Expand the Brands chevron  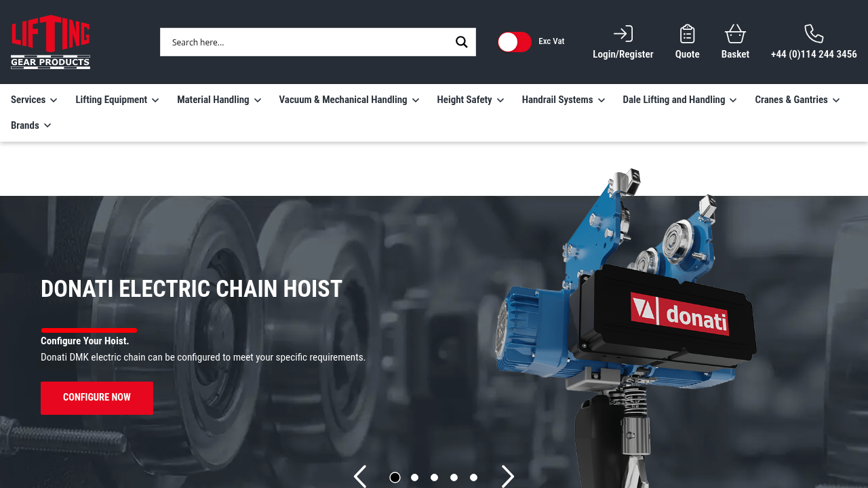pyautogui.click(x=47, y=126)
